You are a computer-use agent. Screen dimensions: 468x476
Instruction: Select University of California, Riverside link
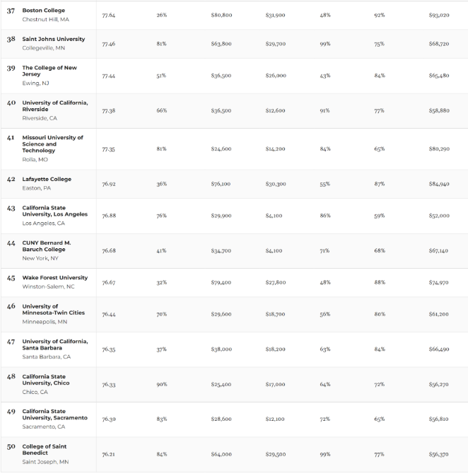(55, 106)
